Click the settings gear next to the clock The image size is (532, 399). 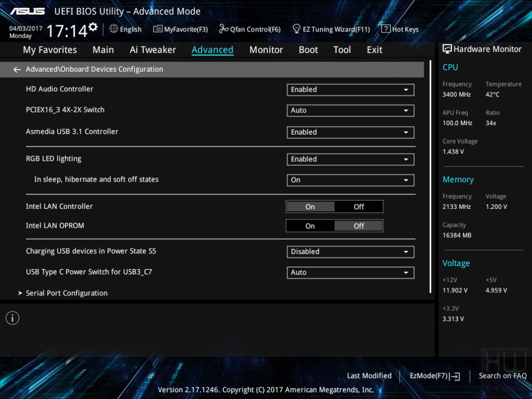point(93,27)
